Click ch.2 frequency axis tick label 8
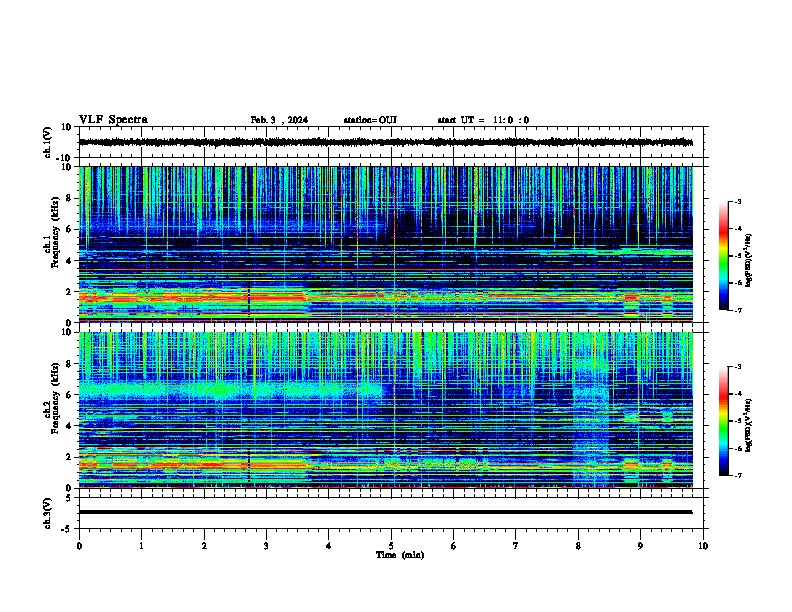 click(70, 364)
